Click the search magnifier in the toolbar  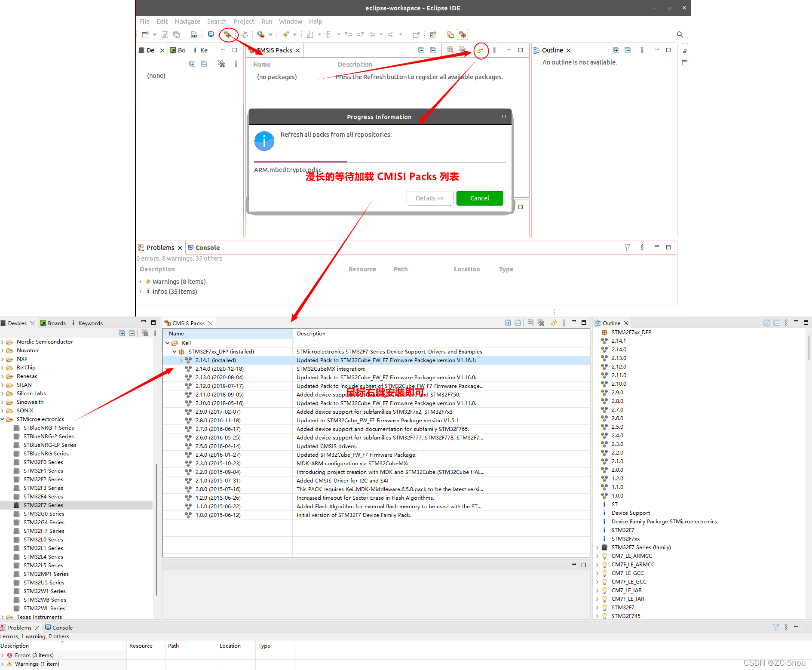pos(680,34)
